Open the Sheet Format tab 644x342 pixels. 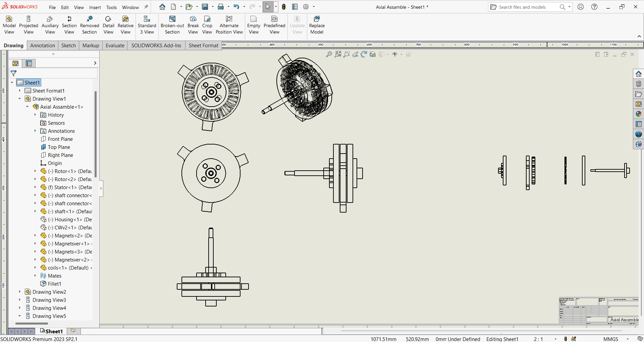[x=203, y=46]
